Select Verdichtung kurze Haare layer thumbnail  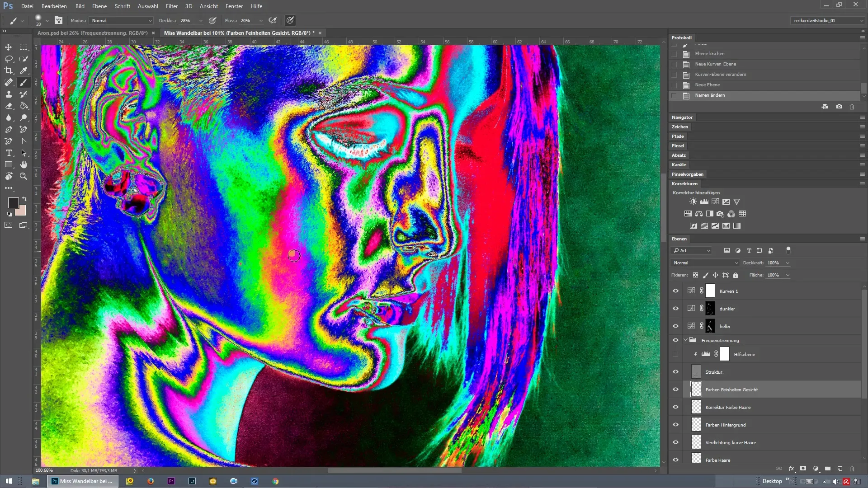pyautogui.click(x=696, y=442)
